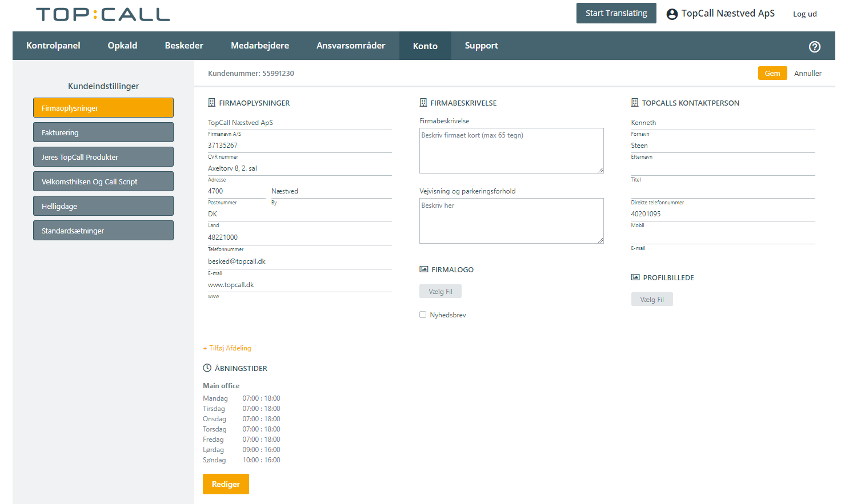Toggle the Nyhedsbrev checkbox

423,315
